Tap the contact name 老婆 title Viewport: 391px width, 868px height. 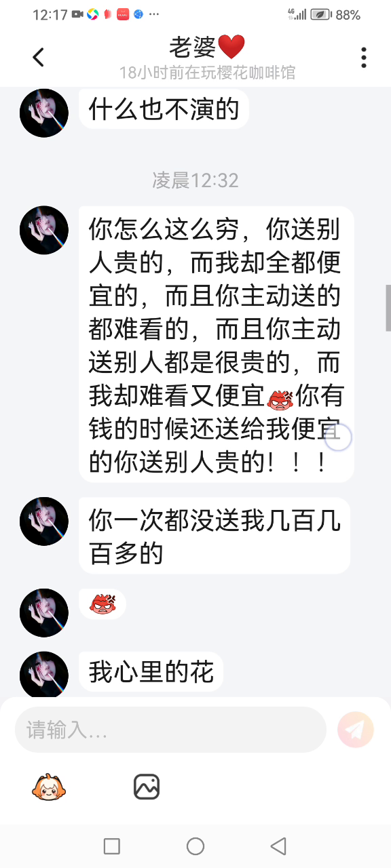(x=206, y=47)
